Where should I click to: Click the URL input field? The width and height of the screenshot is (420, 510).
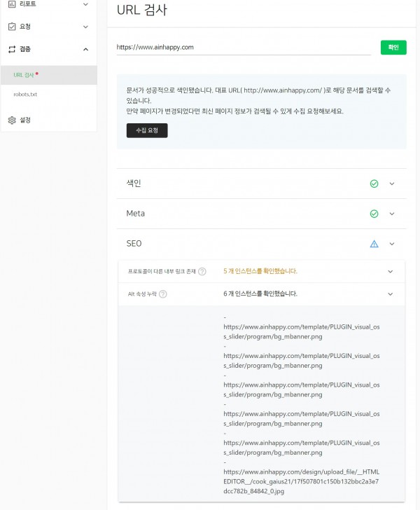[x=243, y=48]
